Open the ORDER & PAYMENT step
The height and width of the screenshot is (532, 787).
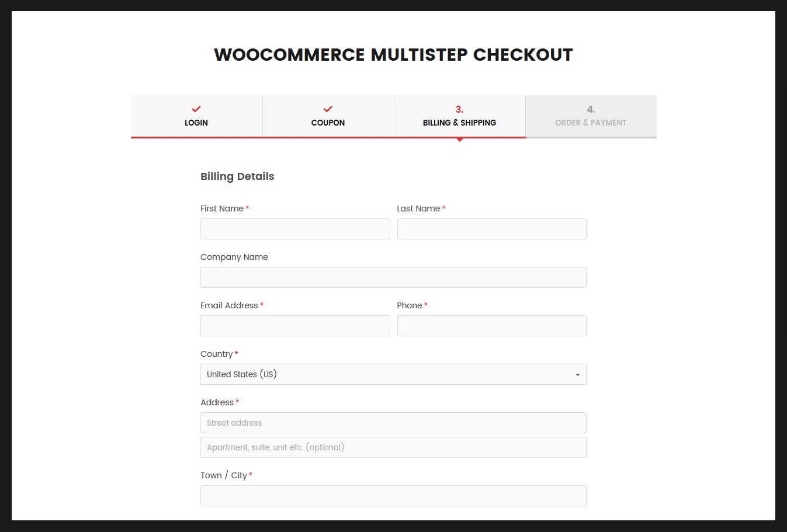(591, 116)
